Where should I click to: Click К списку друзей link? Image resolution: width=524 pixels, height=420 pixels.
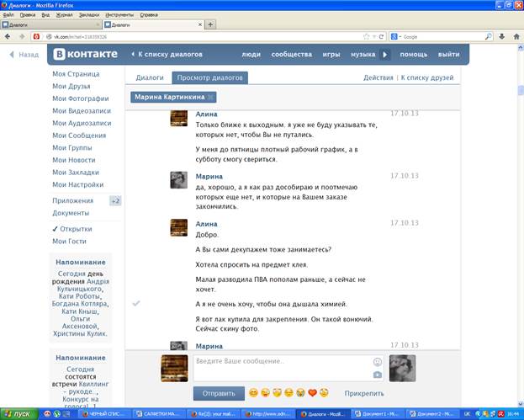tap(427, 77)
